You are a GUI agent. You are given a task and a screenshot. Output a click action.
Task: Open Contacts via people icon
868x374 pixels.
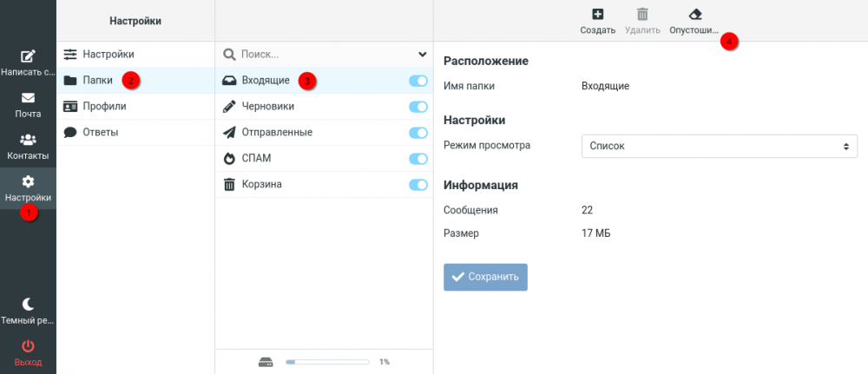coord(28,140)
